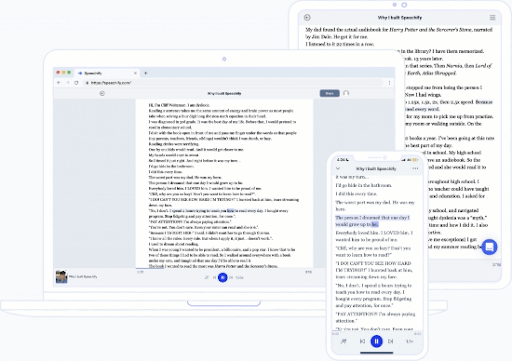Open the hamburger menu on the tablet

[x=492, y=17]
